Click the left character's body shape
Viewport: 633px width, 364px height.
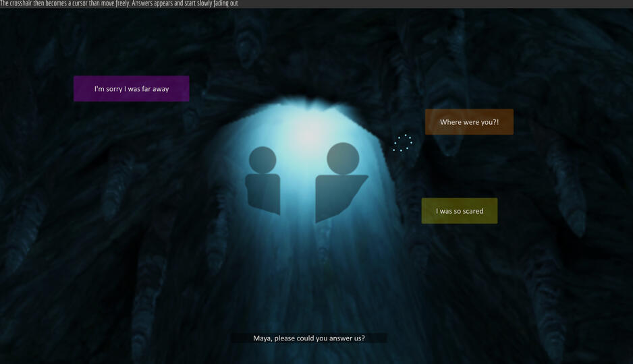tap(263, 193)
